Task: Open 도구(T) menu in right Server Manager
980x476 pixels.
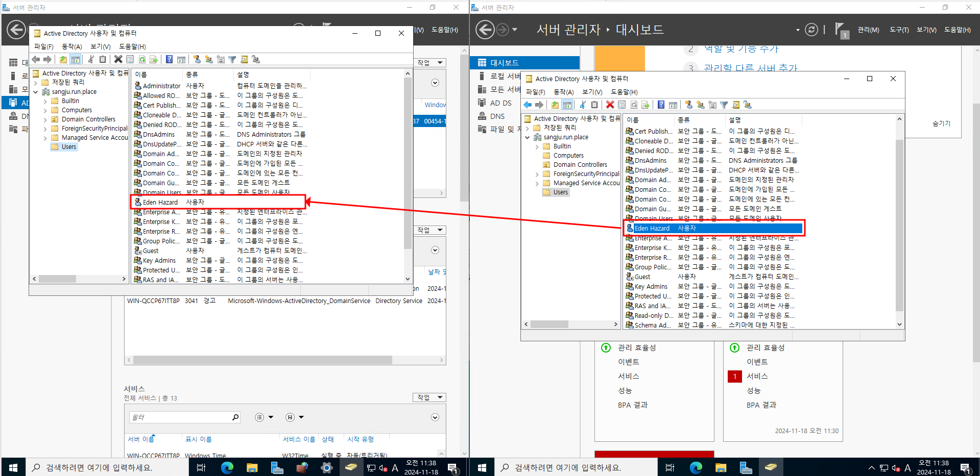Action: click(899, 30)
